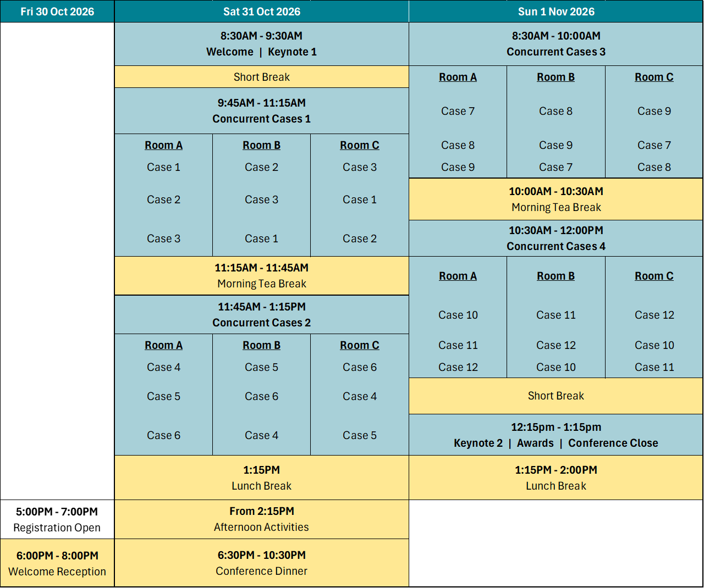The height and width of the screenshot is (588, 704).
Task: Click the Welcome Reception cell
Action: [x=57, y=563]
